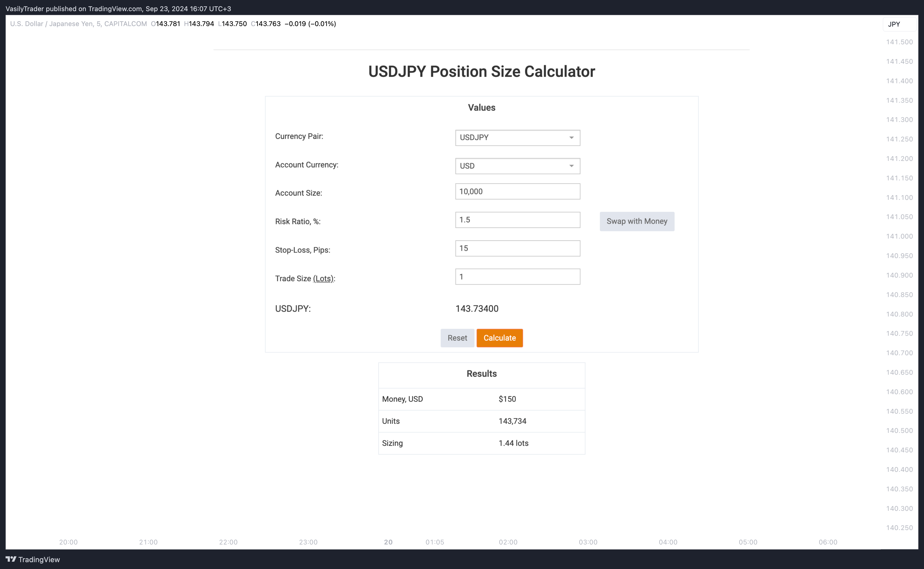Click the 141.000 price axis label
Screen dimensions: 924x569
[899, 236]
